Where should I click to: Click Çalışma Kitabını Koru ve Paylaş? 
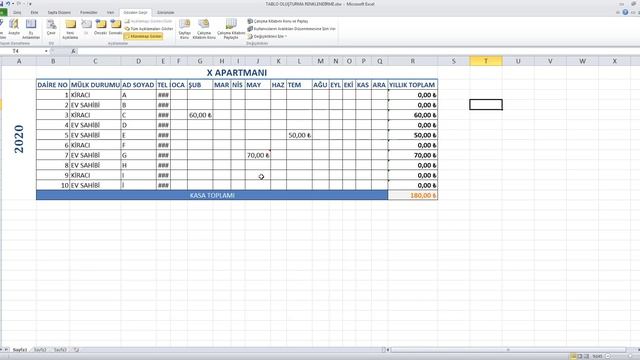click(x=278, y=21)
